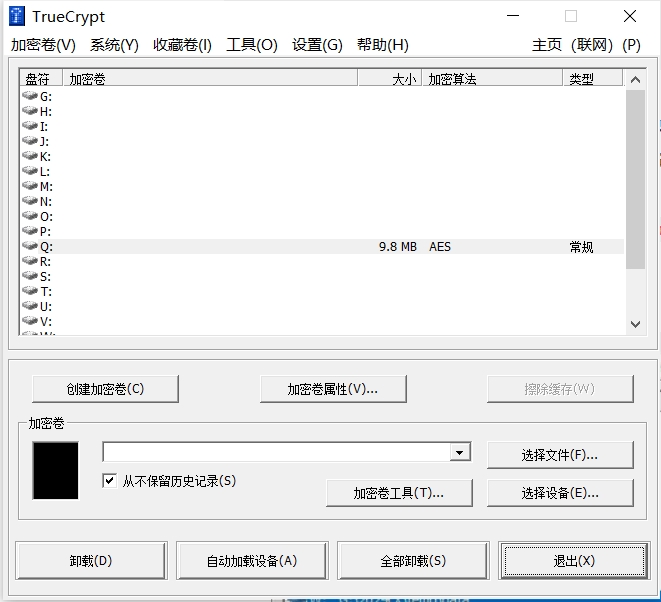Click the drive icon next to O:

point(30,216)
